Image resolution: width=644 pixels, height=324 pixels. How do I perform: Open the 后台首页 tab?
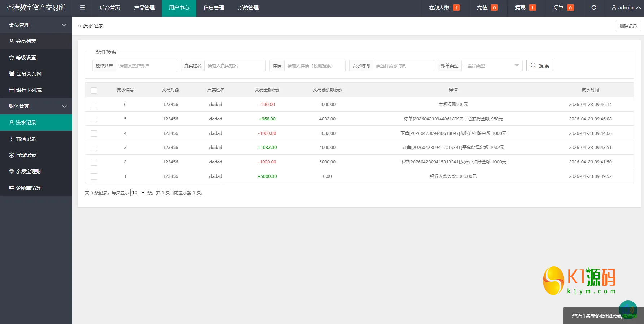[110, 8]
